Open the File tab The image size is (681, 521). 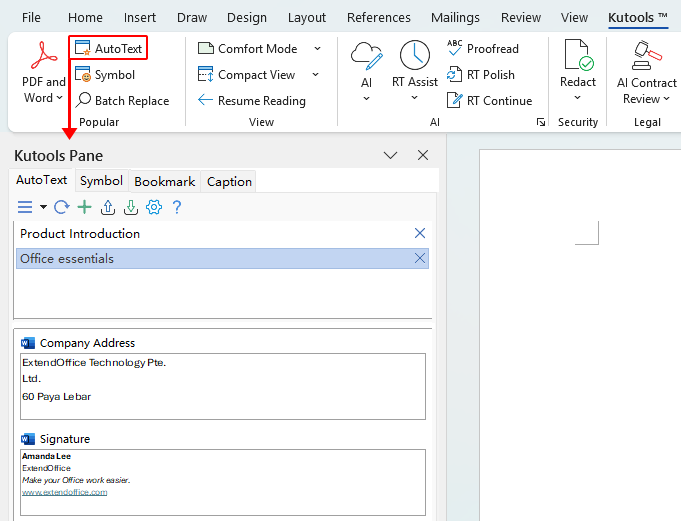(x=31, y=17)
